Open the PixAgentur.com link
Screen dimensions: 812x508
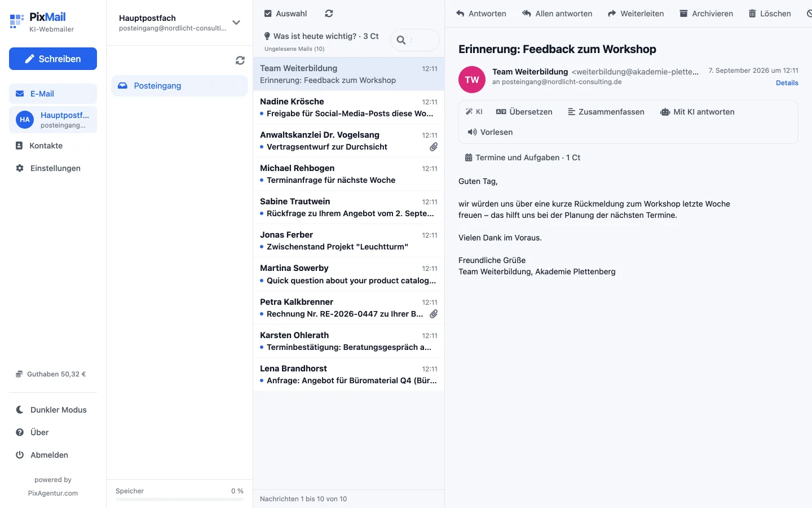pos(53,493)
